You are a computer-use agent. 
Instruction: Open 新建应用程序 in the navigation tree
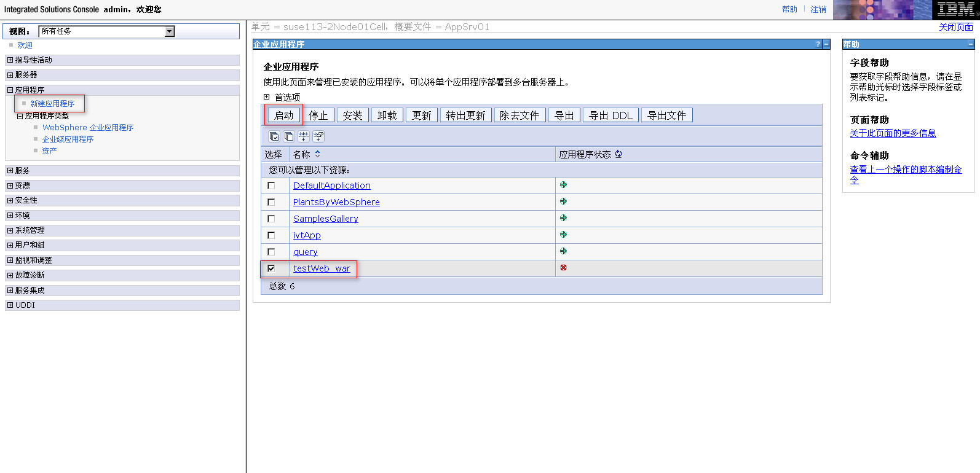52,104
